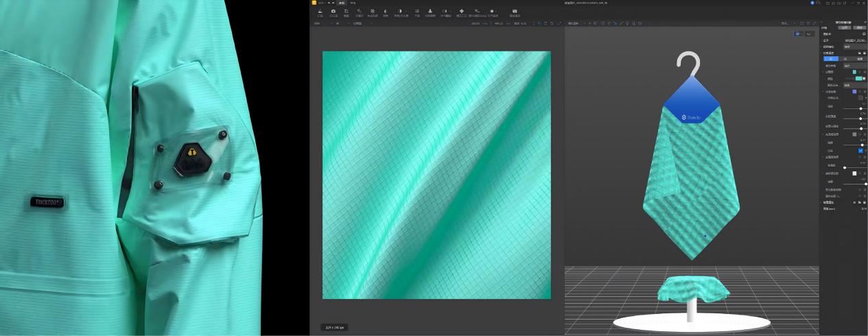
Task: Click the yellow app logo icon
Action: click(x=313, y=3)
